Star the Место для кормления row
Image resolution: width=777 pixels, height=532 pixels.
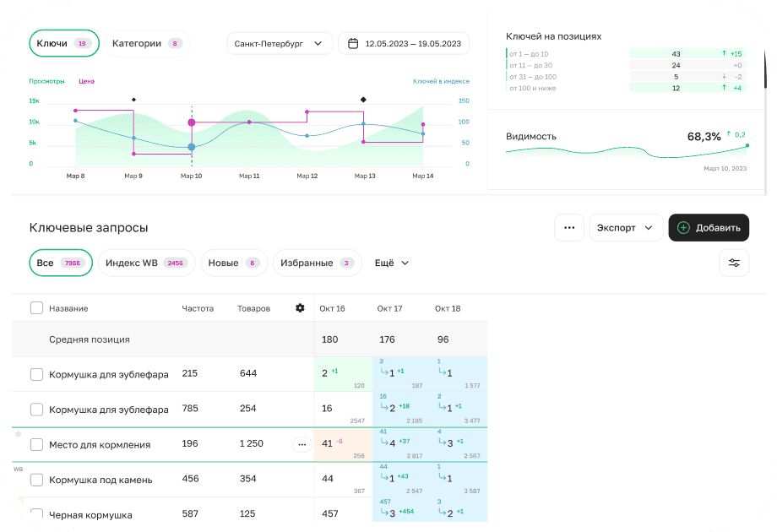[x=18, y=433]
